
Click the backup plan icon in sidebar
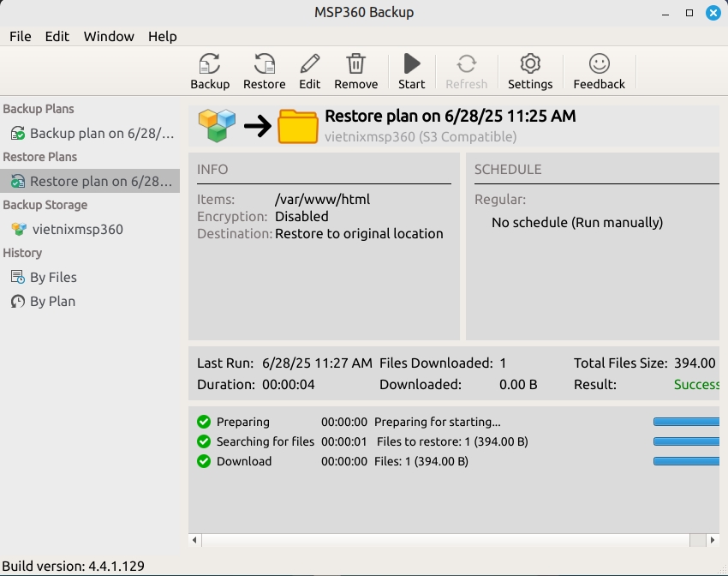coord(18,134)
